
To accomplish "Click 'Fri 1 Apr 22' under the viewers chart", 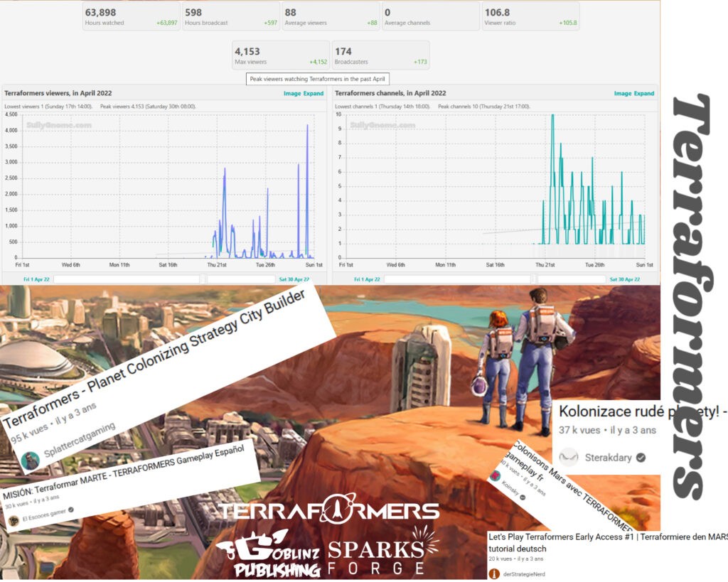I will [36, 279].
